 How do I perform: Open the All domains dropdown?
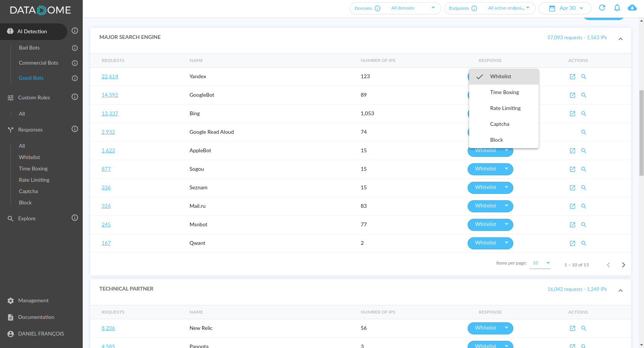413,8
